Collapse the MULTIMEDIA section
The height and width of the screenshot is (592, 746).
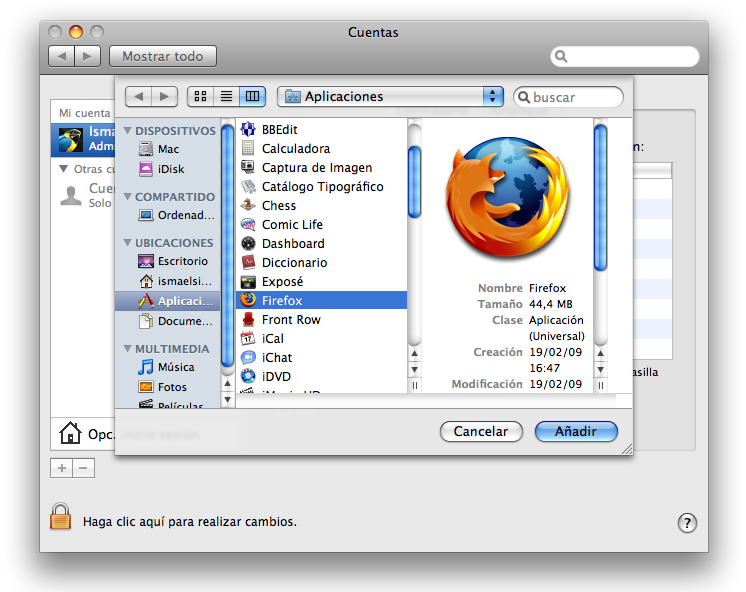(127, 349)
